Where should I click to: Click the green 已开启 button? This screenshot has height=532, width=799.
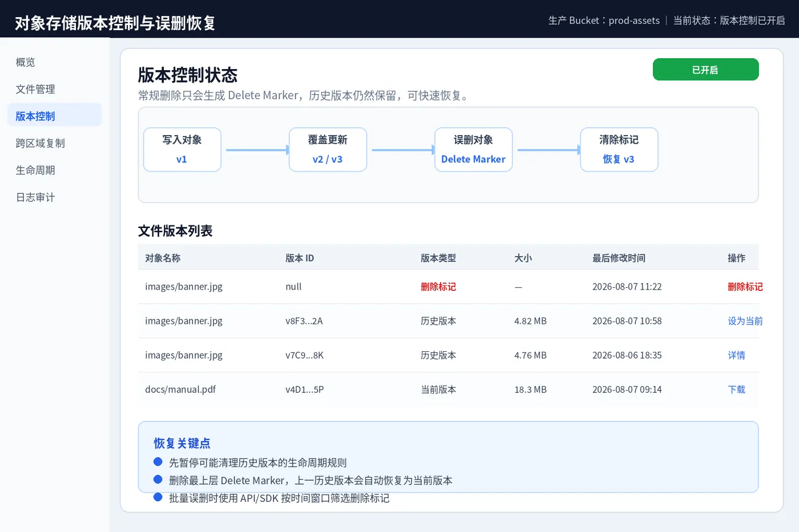pos(705,70)
